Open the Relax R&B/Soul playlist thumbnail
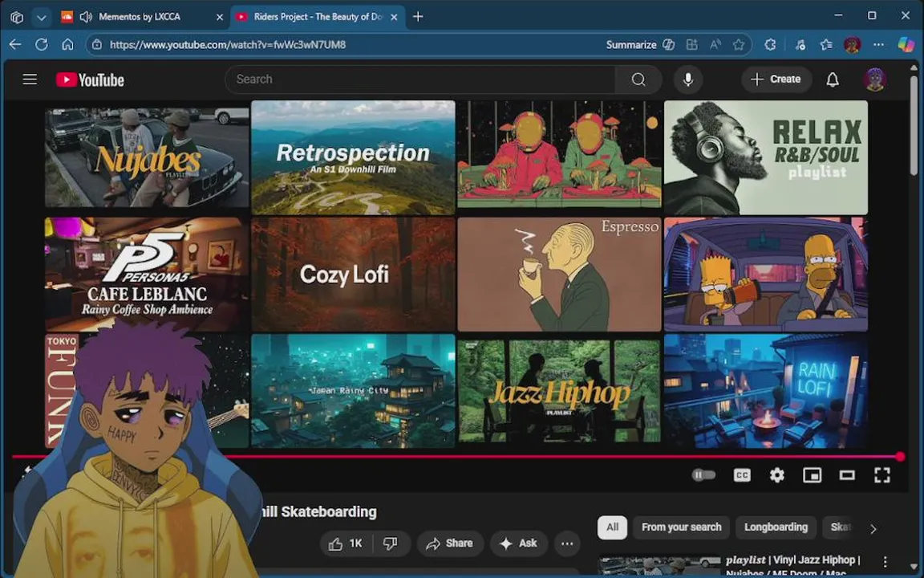This screenshot has width=924, height=578. tap(765, 157)
